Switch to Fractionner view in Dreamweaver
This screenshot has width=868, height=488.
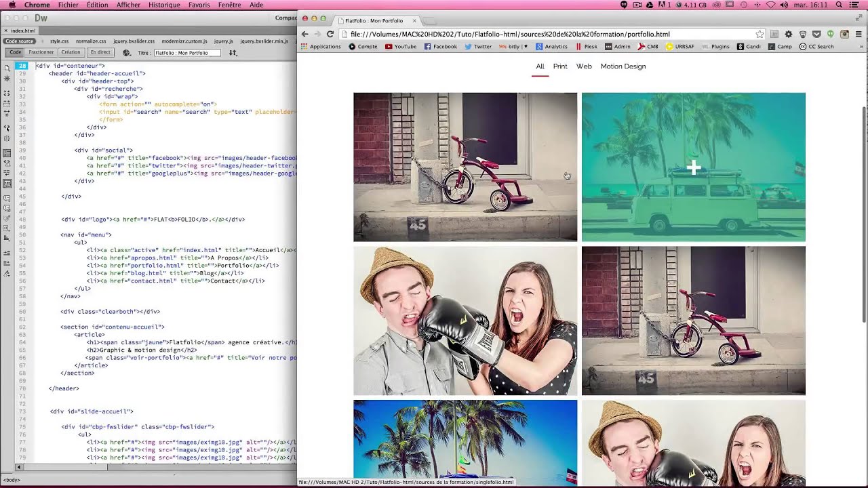pyautogui.click(x=41, y=52)
